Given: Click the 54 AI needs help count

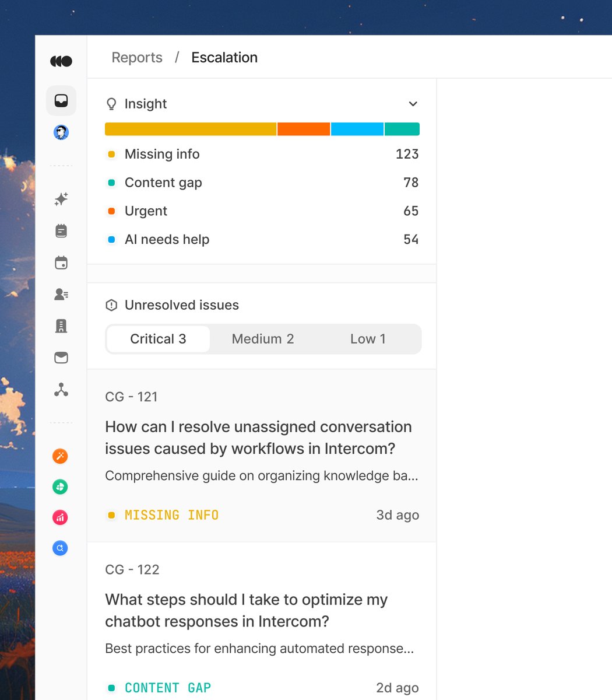Looking at the screenshot, I should 411,239.
